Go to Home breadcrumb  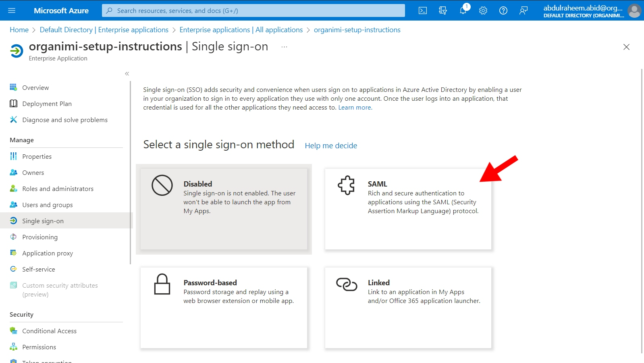[x=19, y=30]
